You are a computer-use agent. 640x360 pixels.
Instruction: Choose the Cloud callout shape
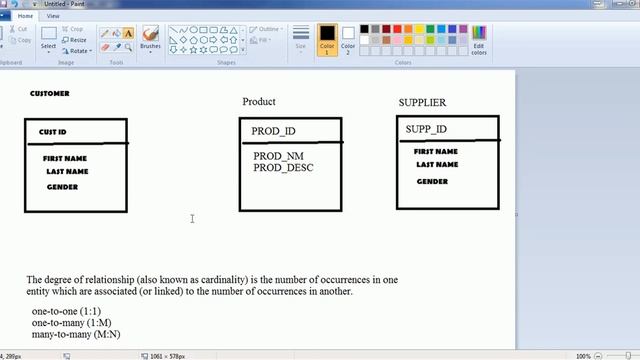tap(233, 50)
